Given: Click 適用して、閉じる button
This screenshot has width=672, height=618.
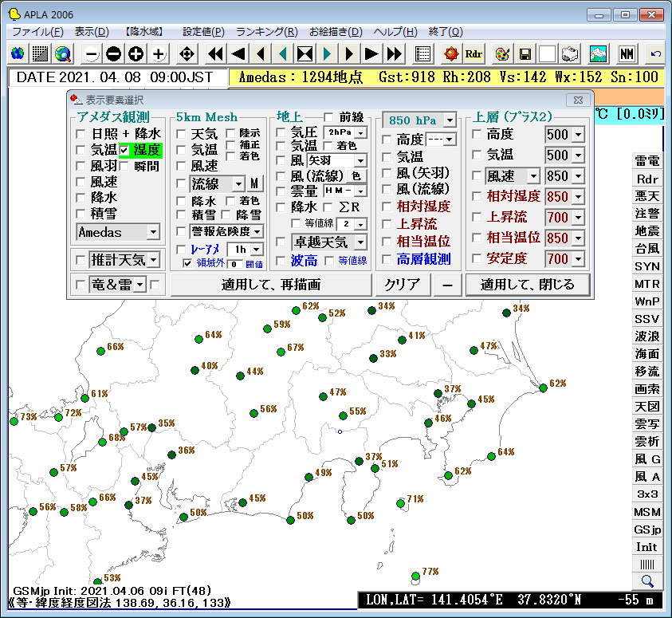Looking at the screenshot, I should [528, 285].
